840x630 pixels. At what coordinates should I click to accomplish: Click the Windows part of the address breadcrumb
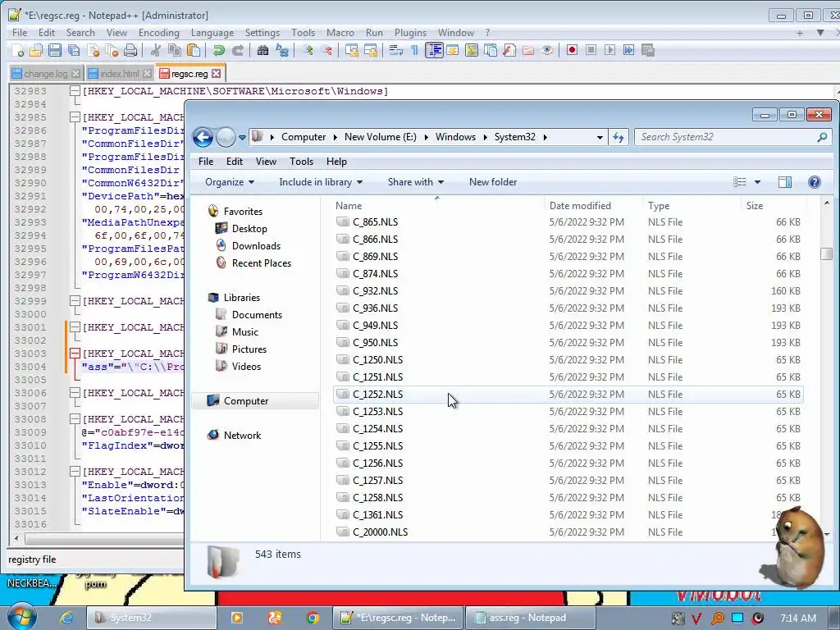455,137
